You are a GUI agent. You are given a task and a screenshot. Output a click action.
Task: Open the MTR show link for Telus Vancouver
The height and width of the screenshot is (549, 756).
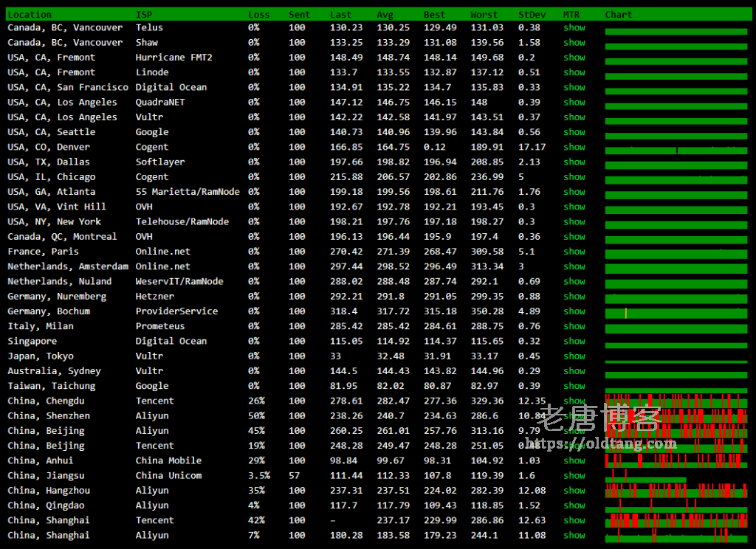pos(574,27)
